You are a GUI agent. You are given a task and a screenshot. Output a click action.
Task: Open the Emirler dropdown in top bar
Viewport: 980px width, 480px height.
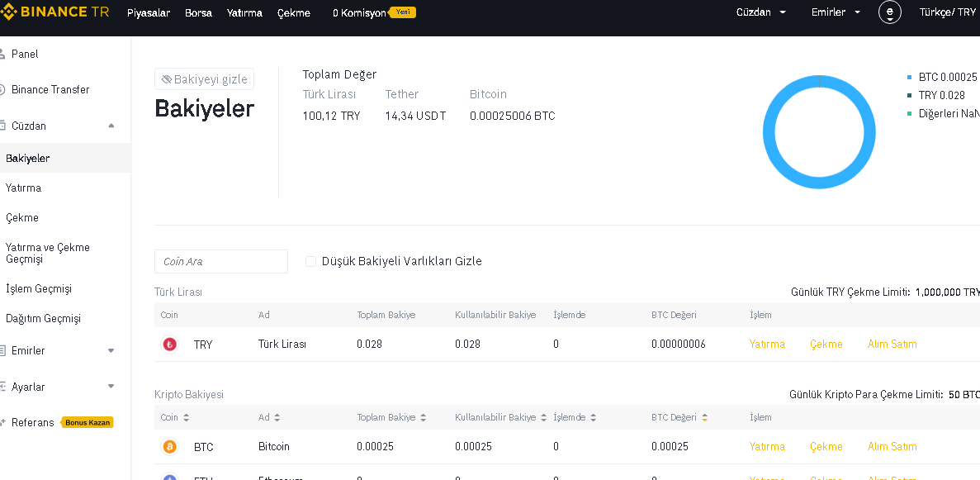pyautogui.click(x=836, y=12)
